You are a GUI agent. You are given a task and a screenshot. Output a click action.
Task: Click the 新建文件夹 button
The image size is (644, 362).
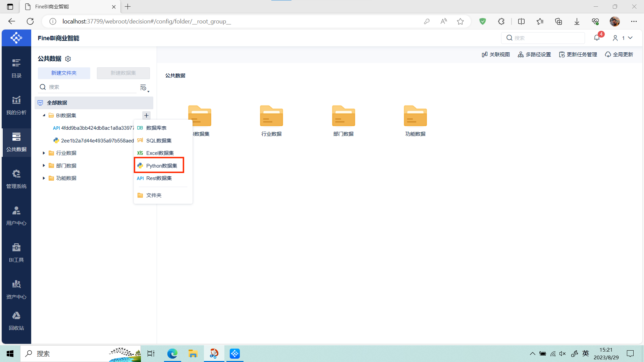(x=64, y=73)
